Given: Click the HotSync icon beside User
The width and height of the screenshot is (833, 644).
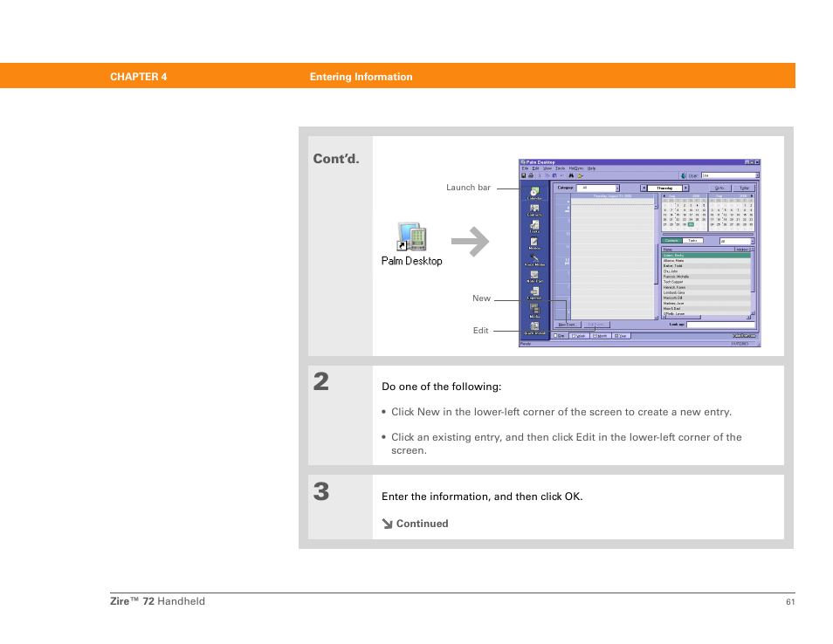Looking at the screenshot, I should pos(684,175).
